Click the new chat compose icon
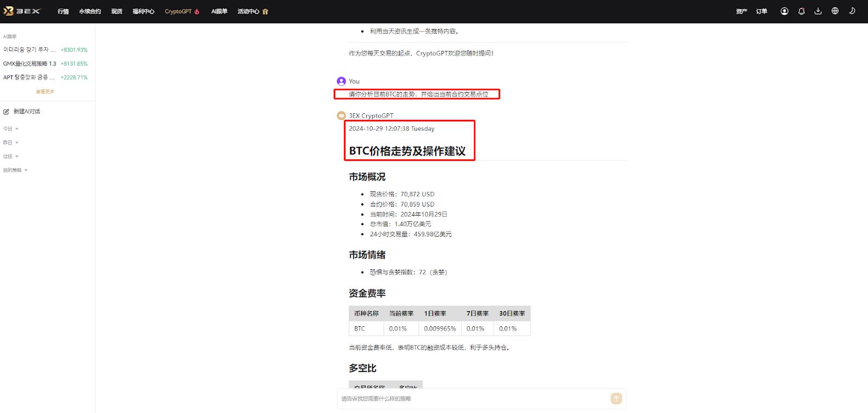This screenshot has width=868, height=413. tap(7, 112)
